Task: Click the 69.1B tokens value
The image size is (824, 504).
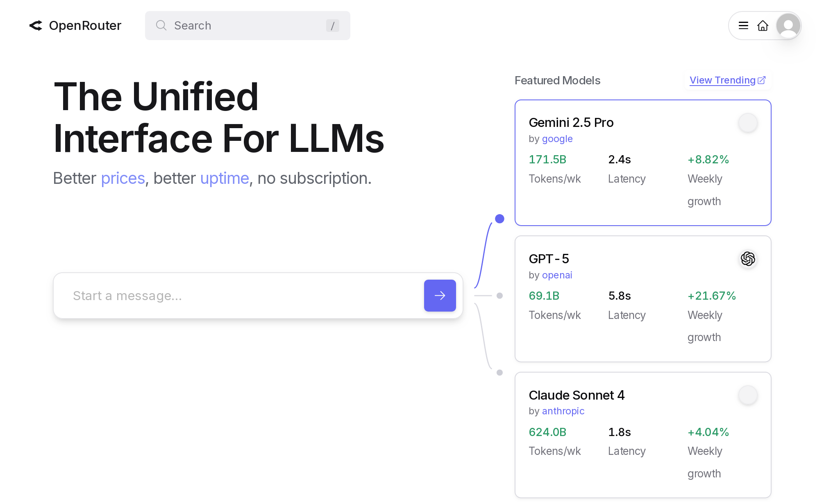Action: tap(544, 296)
